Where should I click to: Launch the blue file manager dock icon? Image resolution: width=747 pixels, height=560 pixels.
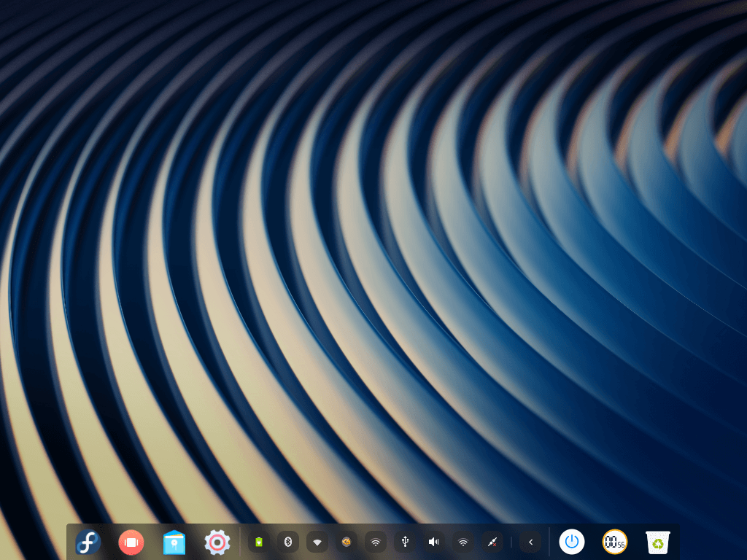pos(174,542)
